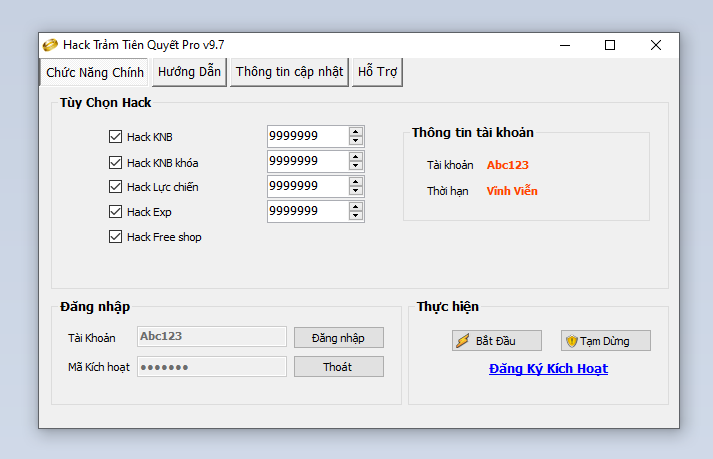713x459 pixels.
Task: Click down arrow on Hack KNB khóa value
Action: [356, 166]
